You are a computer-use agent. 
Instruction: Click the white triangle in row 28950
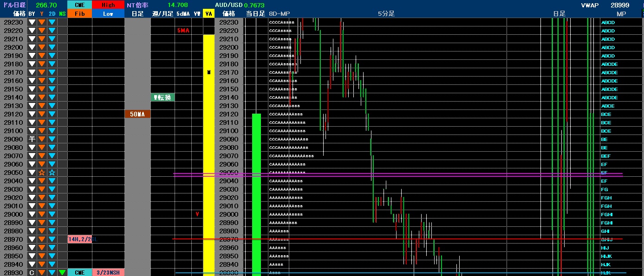pyautogui.click(x=32, y=256)
